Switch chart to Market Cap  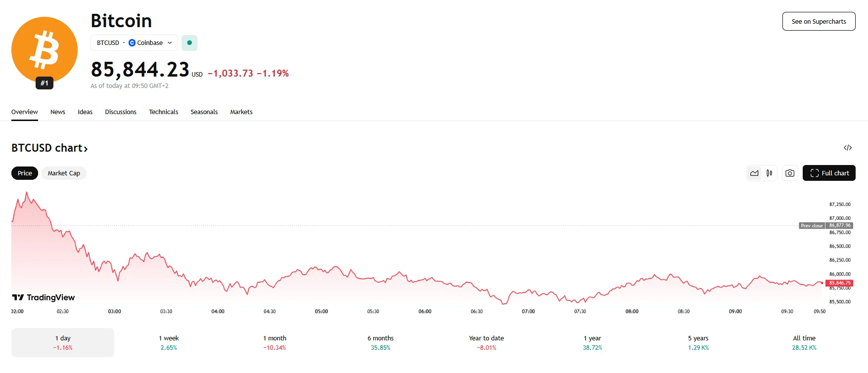(x=64, y=173)
